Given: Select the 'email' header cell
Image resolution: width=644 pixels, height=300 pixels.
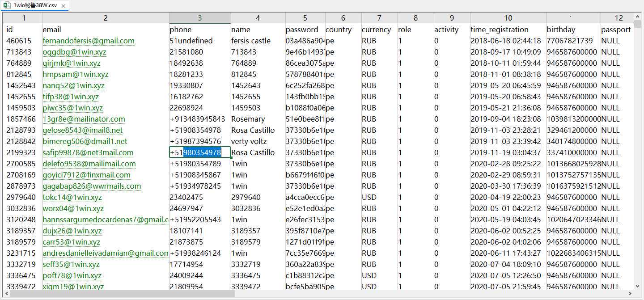Looking at the screenshot, I should point(106,30).
